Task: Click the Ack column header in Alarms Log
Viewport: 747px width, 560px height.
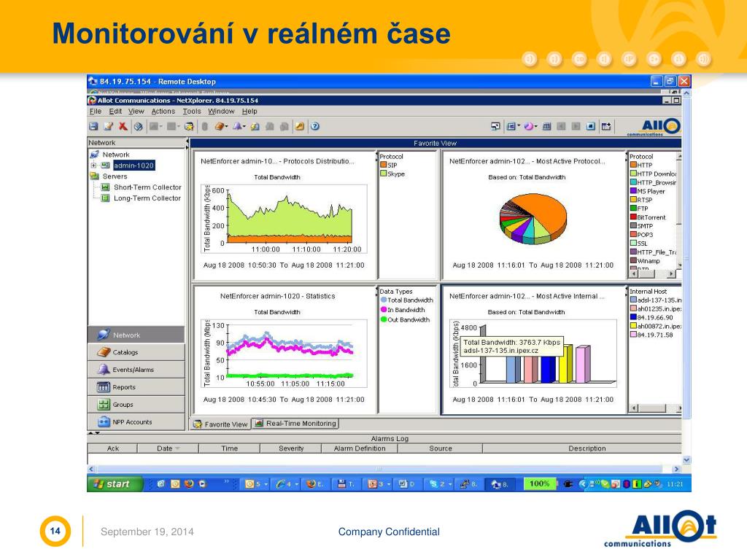Action: tap(112, 448)
